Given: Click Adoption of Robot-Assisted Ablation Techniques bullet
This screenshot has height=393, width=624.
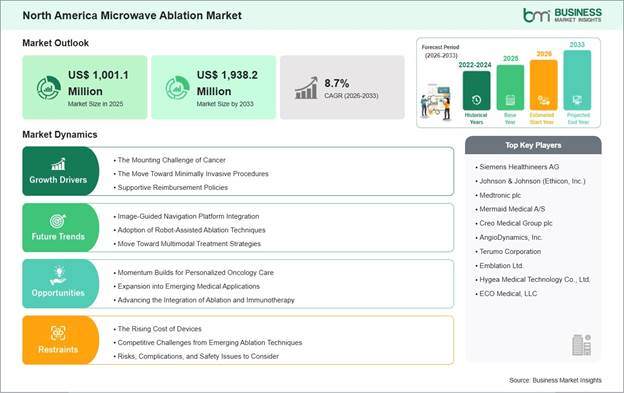Looking at the screenshot, I should (x=191, y=230).
